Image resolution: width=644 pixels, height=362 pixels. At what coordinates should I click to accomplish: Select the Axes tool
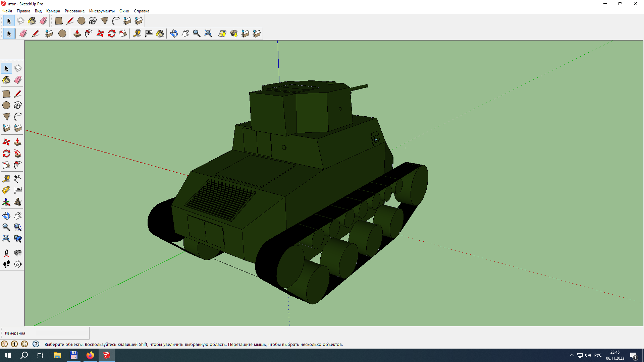[6, 202]
